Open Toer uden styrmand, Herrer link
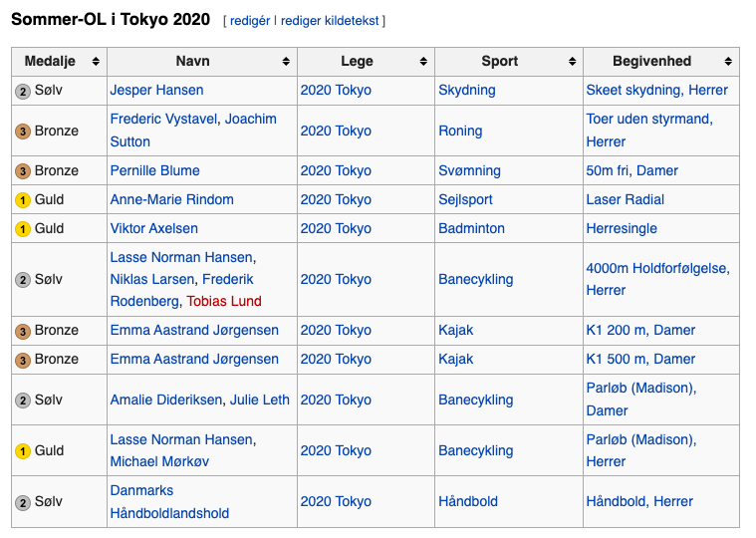The width and height of the screenshot is (756, 538). pyautogui.click(x=649, y=131)
